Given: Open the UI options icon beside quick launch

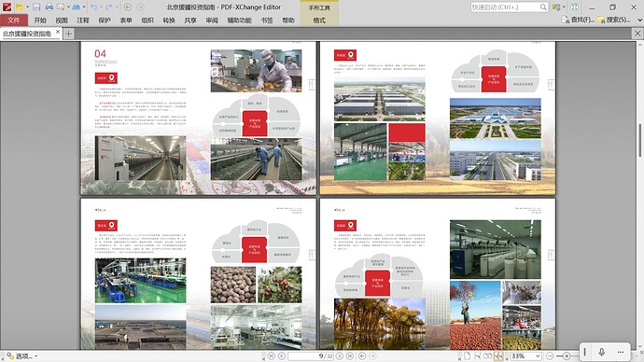Looking at the screenshot, I should tap(556, 7).
